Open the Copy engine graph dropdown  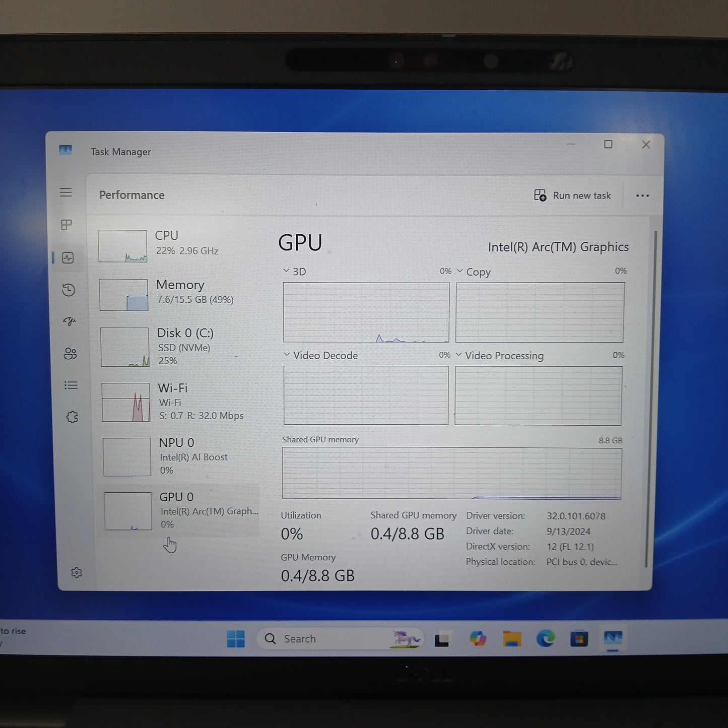[459, 271]
